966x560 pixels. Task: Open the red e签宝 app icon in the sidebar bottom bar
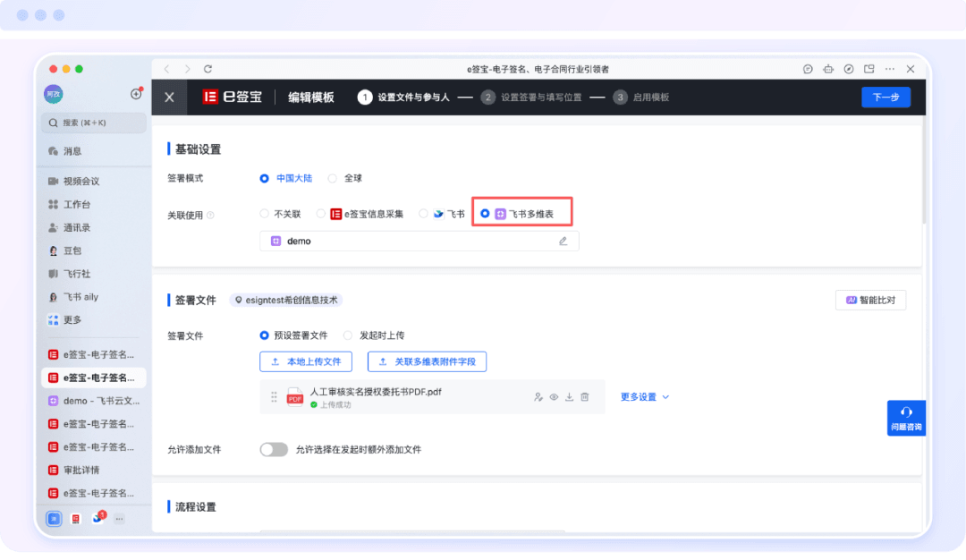pyautogui.click(x=76, y=519)
